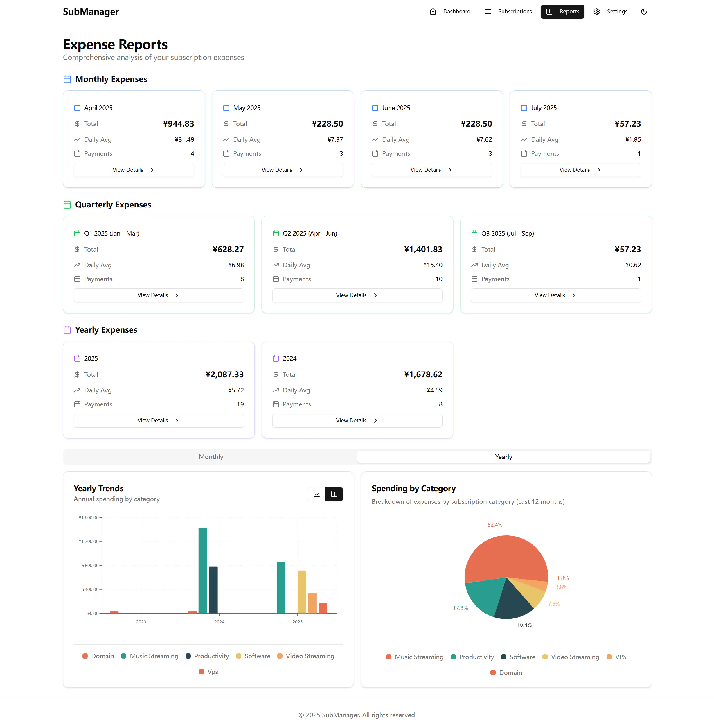714x728 pixels.
Task: Click the Dashboard home icon
Action: (x=433, y=12)
